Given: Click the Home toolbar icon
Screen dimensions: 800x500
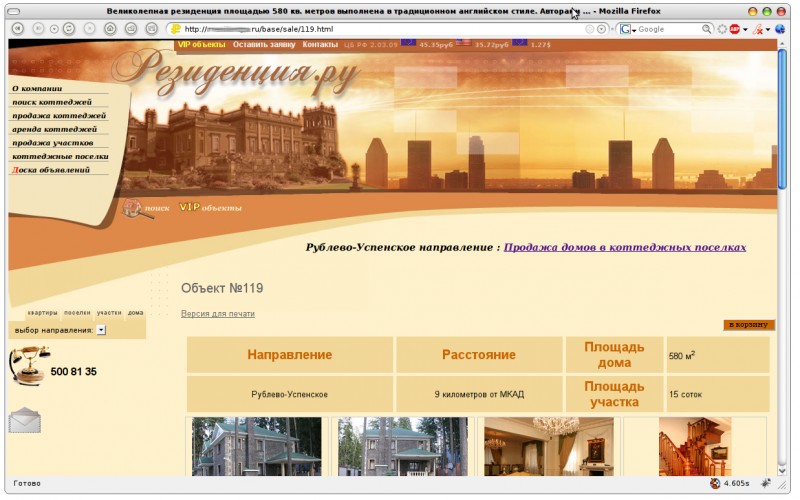Looking at the screenshot, I should point(110,29).
